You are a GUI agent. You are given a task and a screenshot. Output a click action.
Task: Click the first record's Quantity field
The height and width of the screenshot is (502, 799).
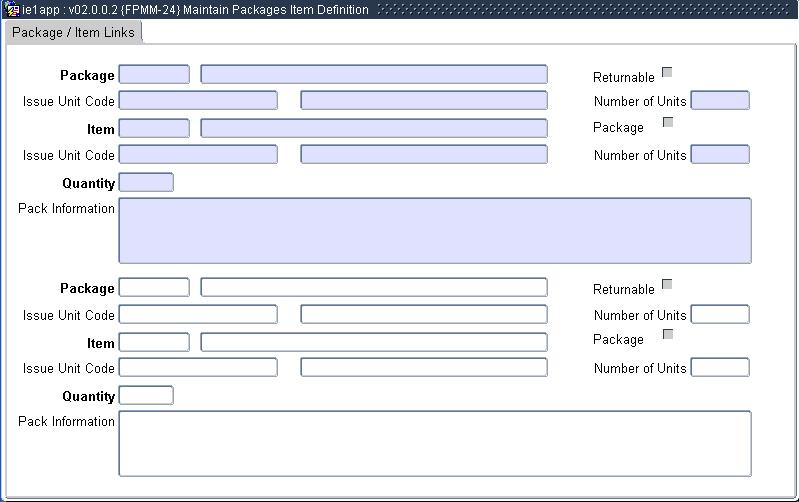pyautogui.click(x=146, y=182)
